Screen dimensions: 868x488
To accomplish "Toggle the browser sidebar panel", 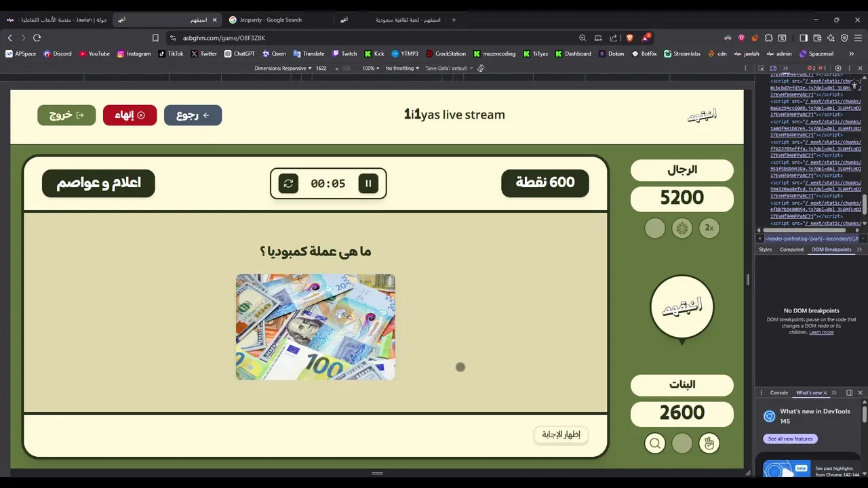I will point(804,38).
